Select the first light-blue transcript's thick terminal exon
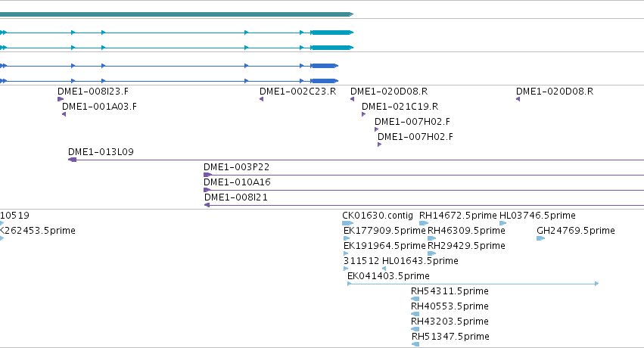Viewport: 644px width, 348px height. click(x=332, y=33)
